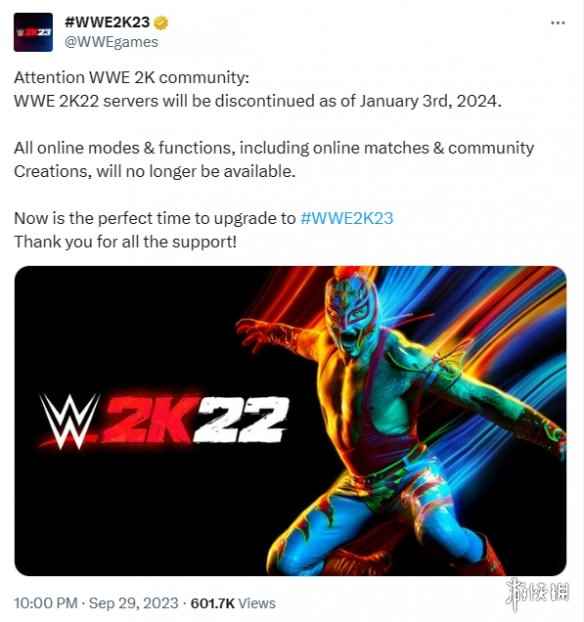Click the watermark logo at bottom right

538,593
